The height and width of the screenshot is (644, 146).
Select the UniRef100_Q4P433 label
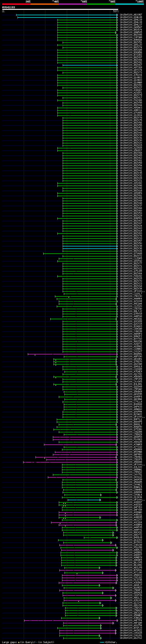131,407
